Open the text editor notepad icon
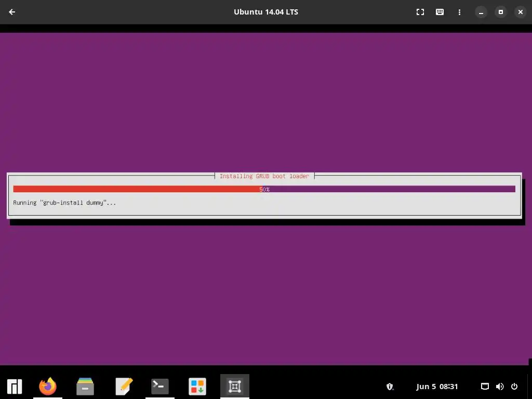Image resolution: width=532 pixels, height=399 pixels. pyautogui.click(x=124, y=386)
